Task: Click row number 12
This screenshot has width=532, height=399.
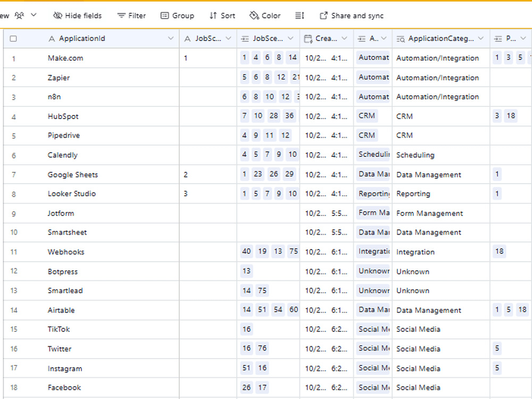Action: coord(14,271)
